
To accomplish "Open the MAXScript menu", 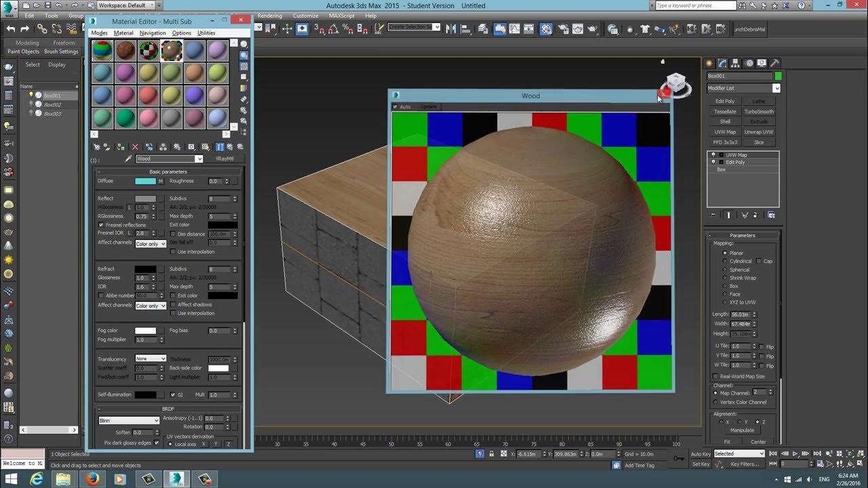I will click(x=342, y=16).
